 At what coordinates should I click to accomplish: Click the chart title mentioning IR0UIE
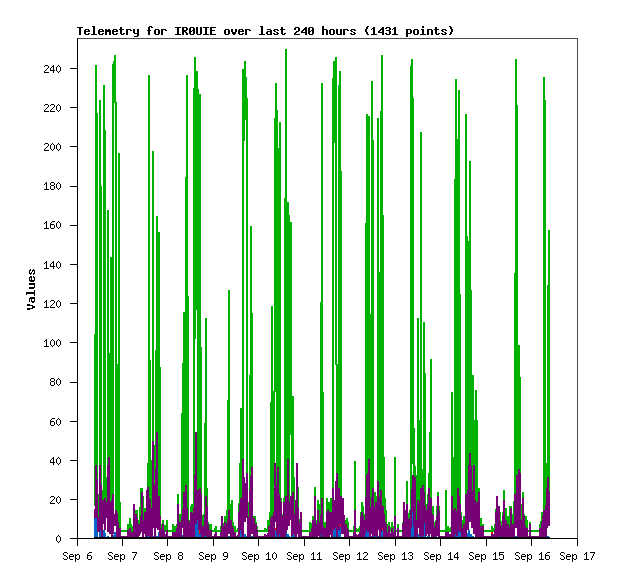click(x=265, y=31)
